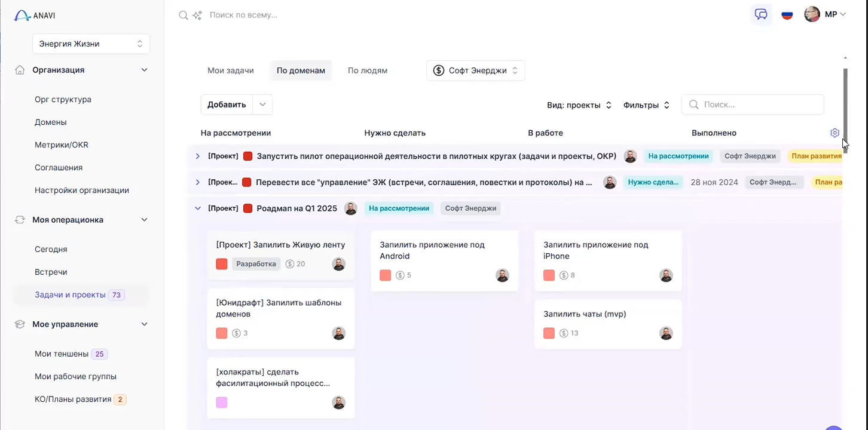Viewport: 868px width, 430px height.
Task: Open the Добавить dropdown arrow
Action: tap(262, 105)
